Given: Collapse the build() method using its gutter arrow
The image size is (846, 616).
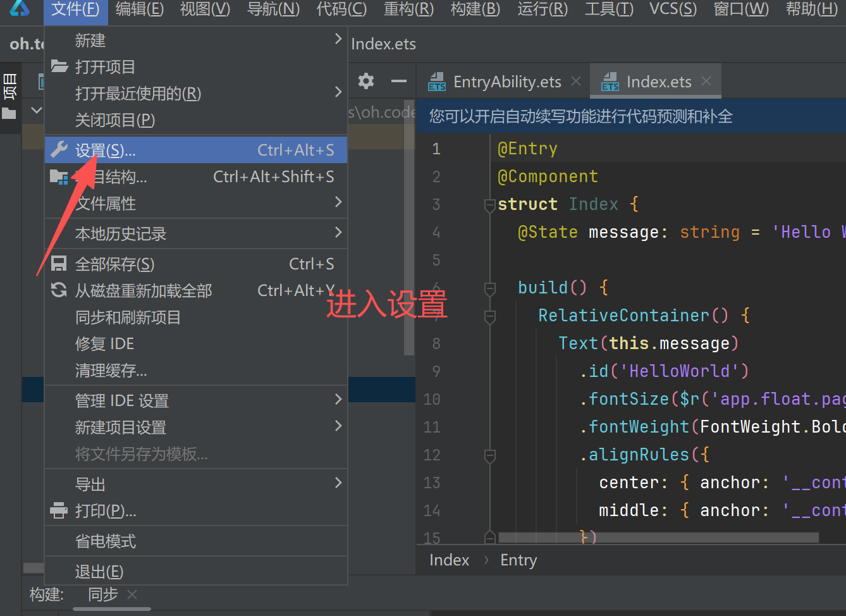Looking at the screenshot, I should (x=489, y=287).
